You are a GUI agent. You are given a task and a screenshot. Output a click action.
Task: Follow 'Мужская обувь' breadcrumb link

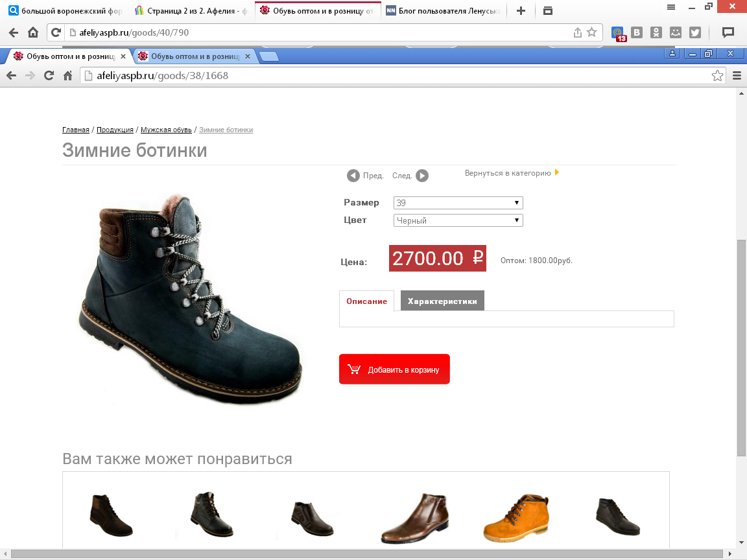[x=166, y=130]
